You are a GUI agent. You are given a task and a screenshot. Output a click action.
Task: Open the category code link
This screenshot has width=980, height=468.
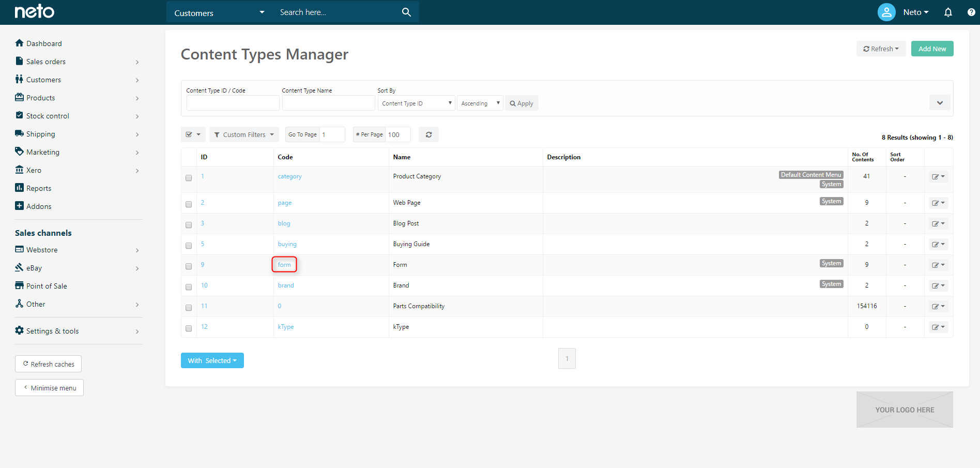tap(289, 176)
